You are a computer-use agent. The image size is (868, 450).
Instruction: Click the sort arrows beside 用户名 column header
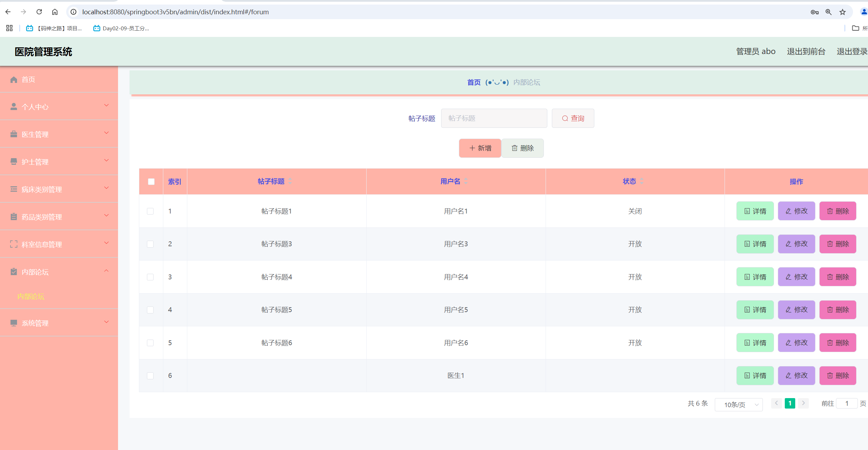(466, 181)
